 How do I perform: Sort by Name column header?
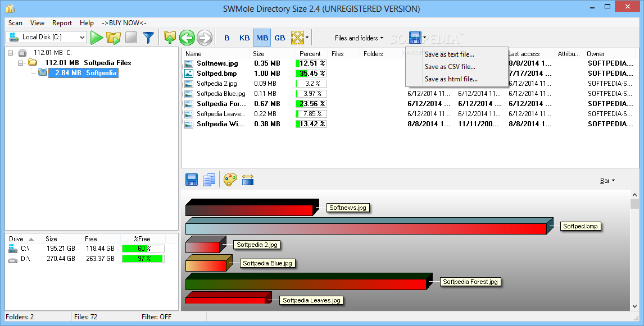pos(216,54)
